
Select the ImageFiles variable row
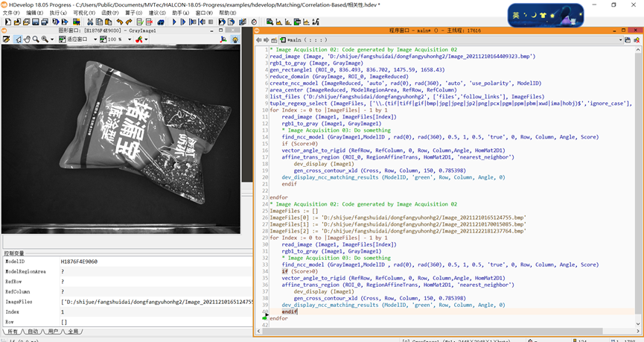coord(127,302)
